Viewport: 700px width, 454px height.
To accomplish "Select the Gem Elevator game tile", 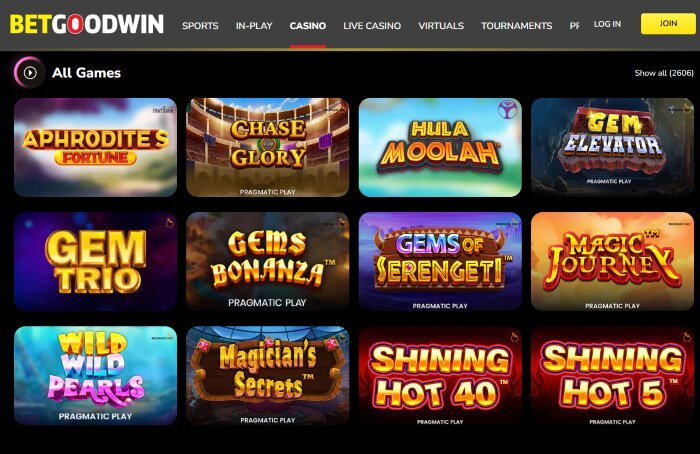I will (x=612, y=147).
